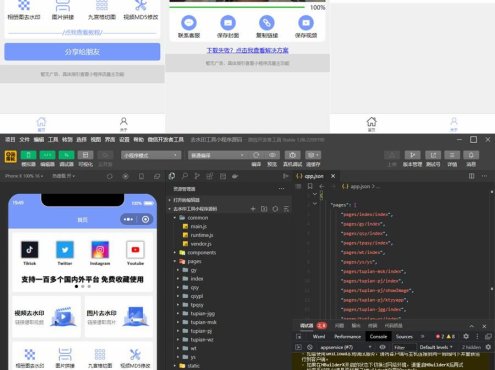Click the test account icon

point(433,155)
